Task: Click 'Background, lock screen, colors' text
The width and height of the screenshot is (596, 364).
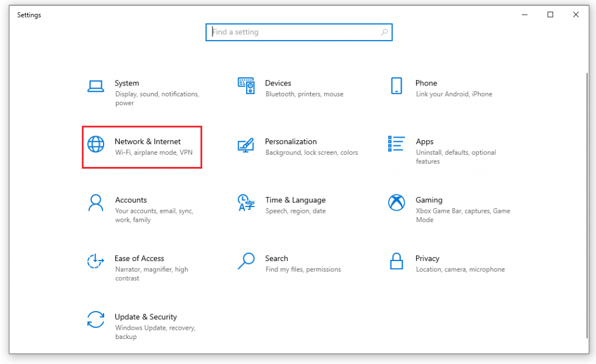Action: (x=312, y=152)
